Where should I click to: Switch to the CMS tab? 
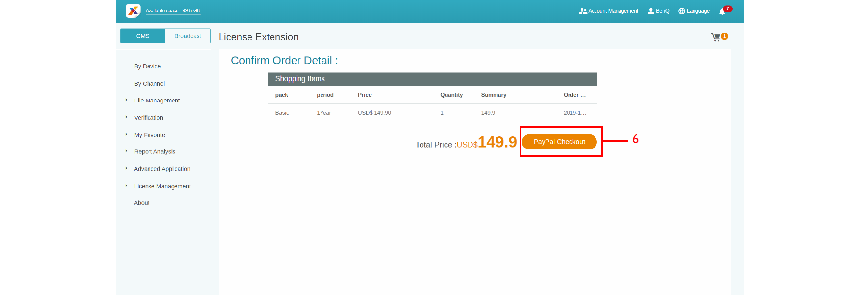(143, 36)
